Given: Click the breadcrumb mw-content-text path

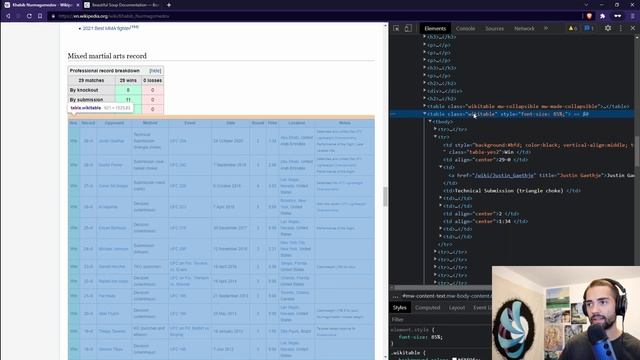Looking at the screenshot, I should (447, 296).
